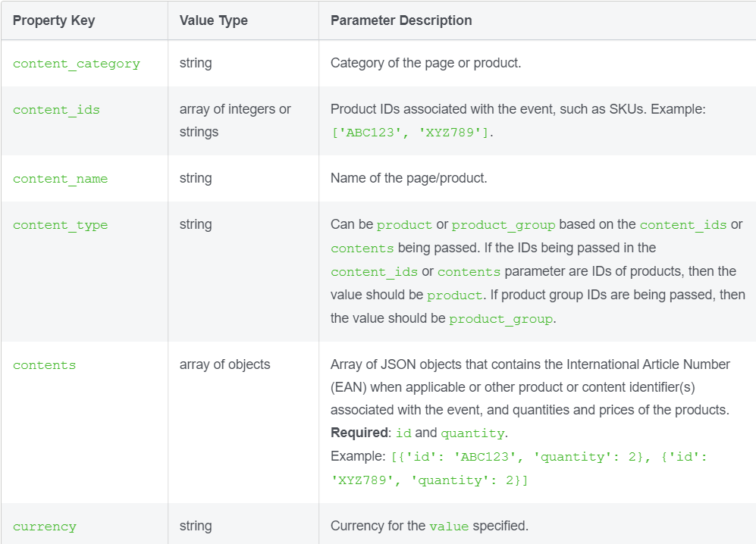Click the green "value" code in currency row
Image resolution: width=756 pixels, height=544 pixels.
click(449, 527)
